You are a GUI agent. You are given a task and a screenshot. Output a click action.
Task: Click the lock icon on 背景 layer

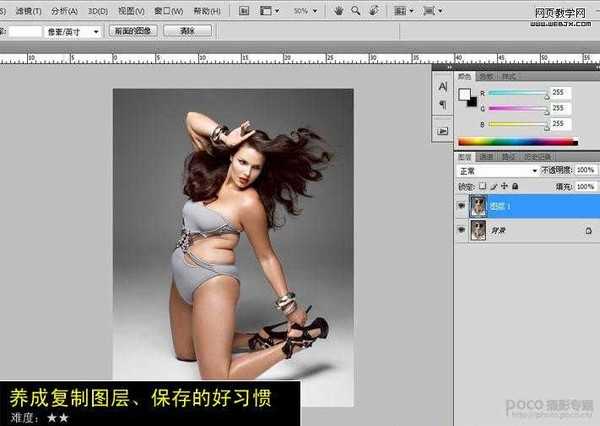pos(590,230)
